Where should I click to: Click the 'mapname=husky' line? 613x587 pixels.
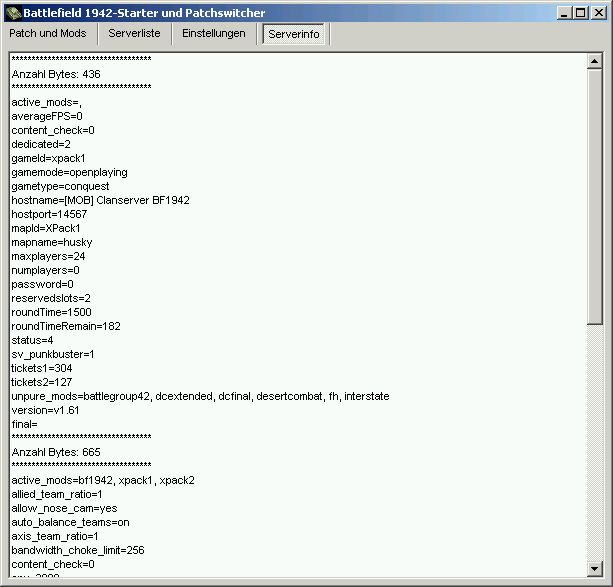point(52,242)
